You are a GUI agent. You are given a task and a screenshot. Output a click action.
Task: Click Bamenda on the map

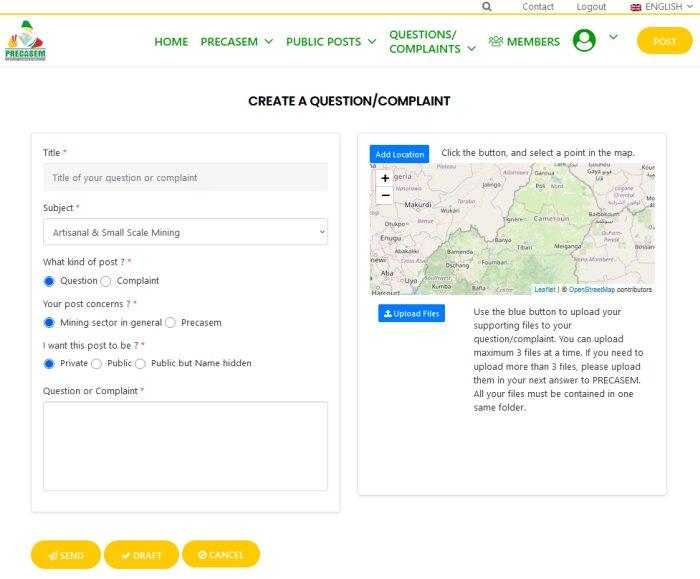tap(459, 252)
